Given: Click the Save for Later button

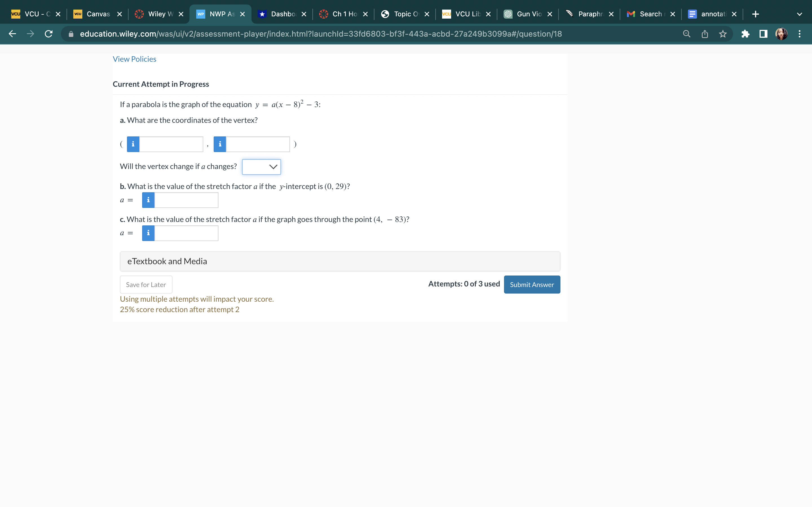Looking at the screenshot, I should 145,284.
